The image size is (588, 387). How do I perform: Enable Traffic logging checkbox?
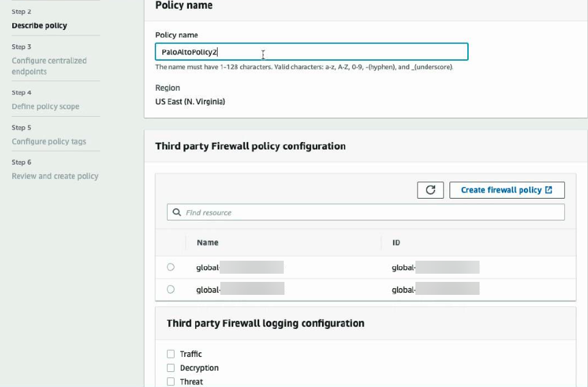coord(171,354)
